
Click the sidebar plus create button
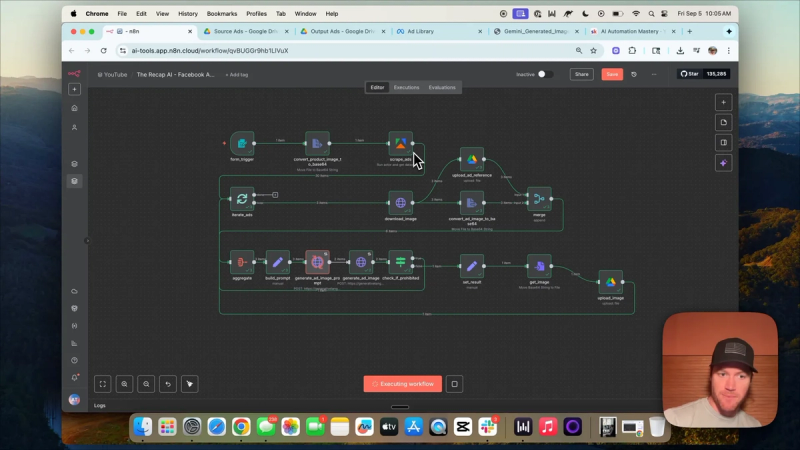tap(74, 89)
